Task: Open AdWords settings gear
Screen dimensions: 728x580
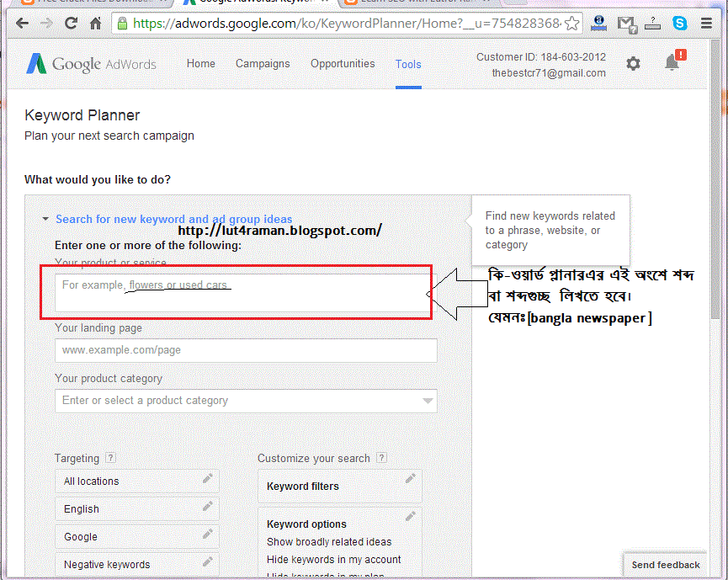Action: pyautogui.click(x=633, y=64)
